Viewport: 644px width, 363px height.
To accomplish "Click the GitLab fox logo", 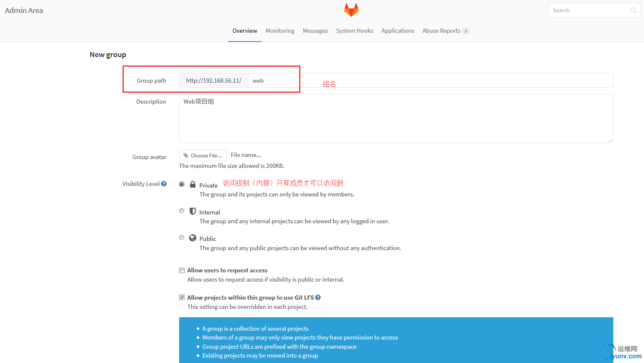I will point(351,10).
